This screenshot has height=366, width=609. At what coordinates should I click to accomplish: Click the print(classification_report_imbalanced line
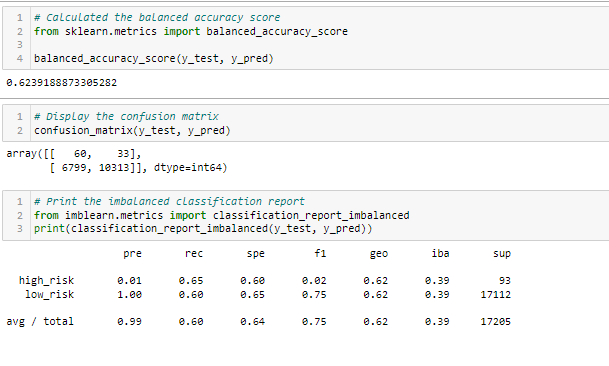[x=203, y=228]
